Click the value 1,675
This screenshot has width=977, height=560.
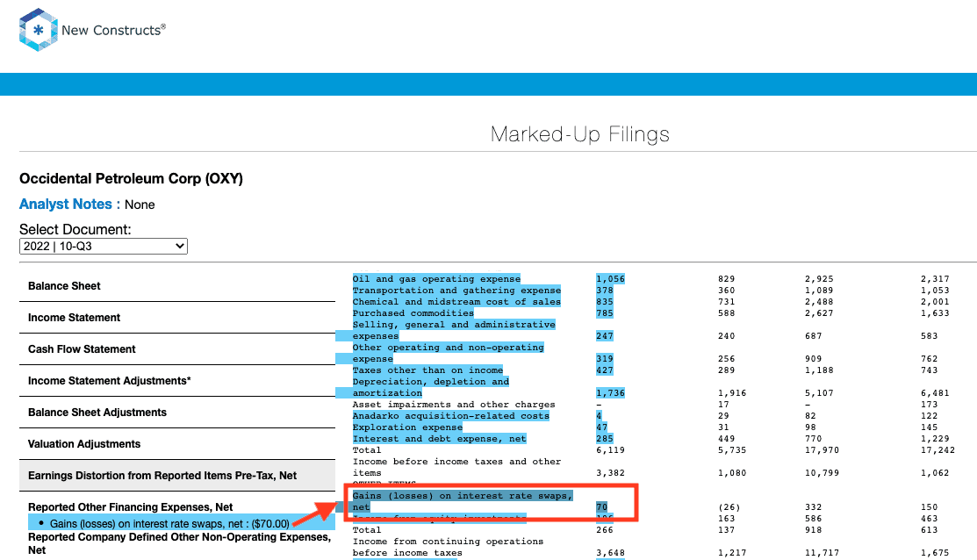[935, 552]
